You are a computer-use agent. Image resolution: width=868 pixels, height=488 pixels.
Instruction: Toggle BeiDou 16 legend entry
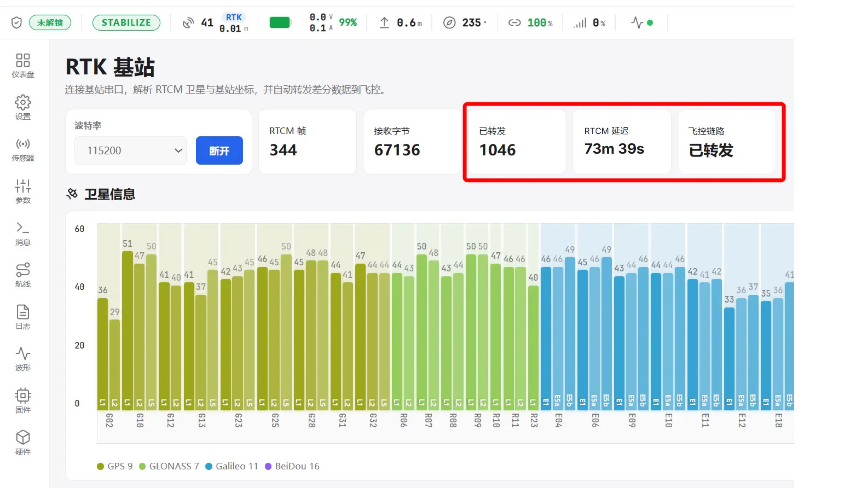click(x=292, y=466)
